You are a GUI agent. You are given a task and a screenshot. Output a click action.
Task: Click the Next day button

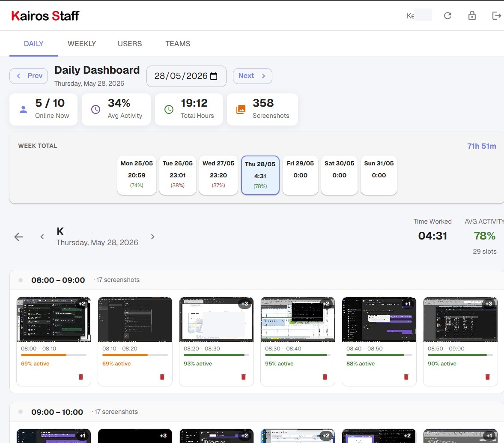(x=252, y=76)
